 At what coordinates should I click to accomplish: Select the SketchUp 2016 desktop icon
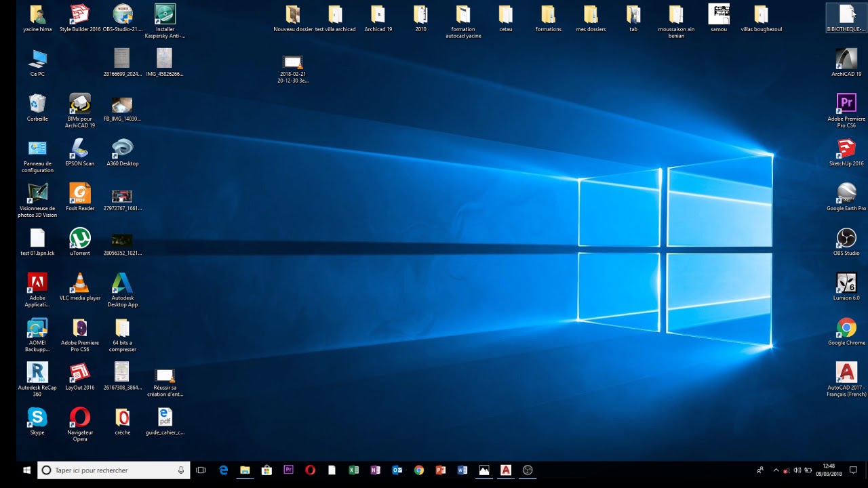click(846, 152)
